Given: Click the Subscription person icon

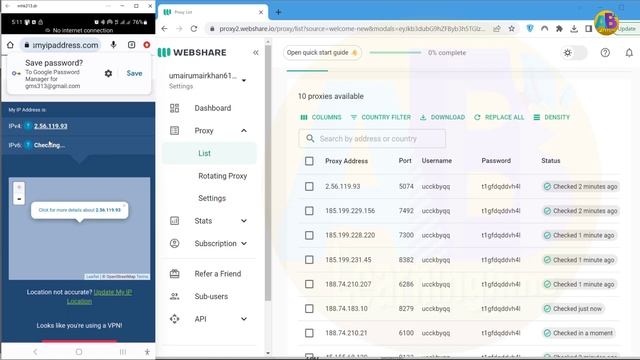Looking at the screenshot, I should point(174,244).
